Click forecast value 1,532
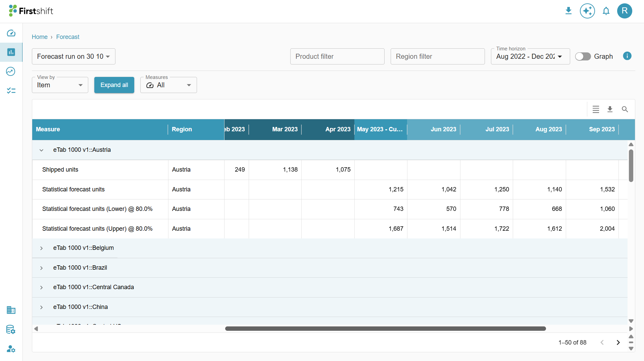644x361 pixels. [607, 189]
